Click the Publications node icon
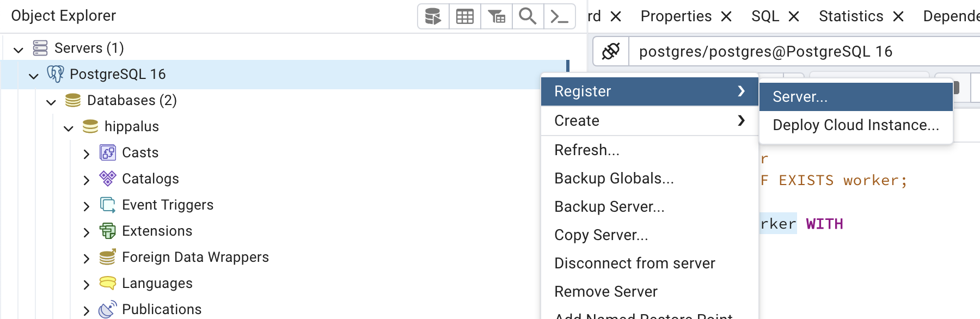Screen dimensions: 980x319 [108, 309]
